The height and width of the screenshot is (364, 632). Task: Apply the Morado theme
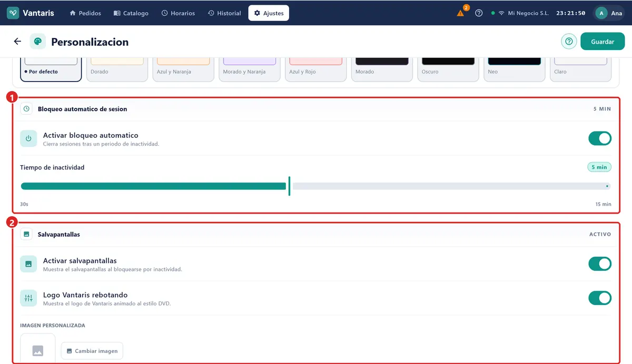[382, 68]
